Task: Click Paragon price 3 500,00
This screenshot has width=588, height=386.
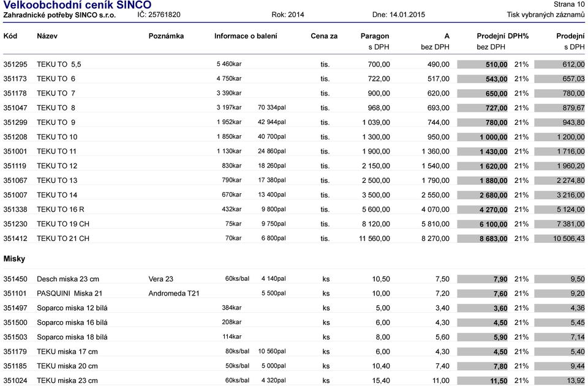Action: 376,195
